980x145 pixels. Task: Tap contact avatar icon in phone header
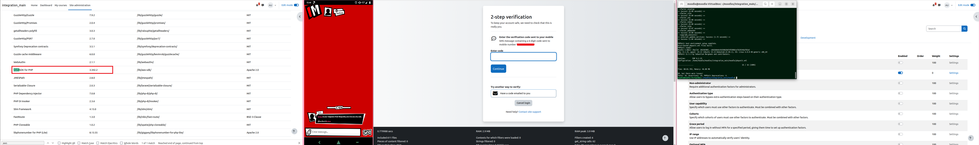(x=328, y=12)
